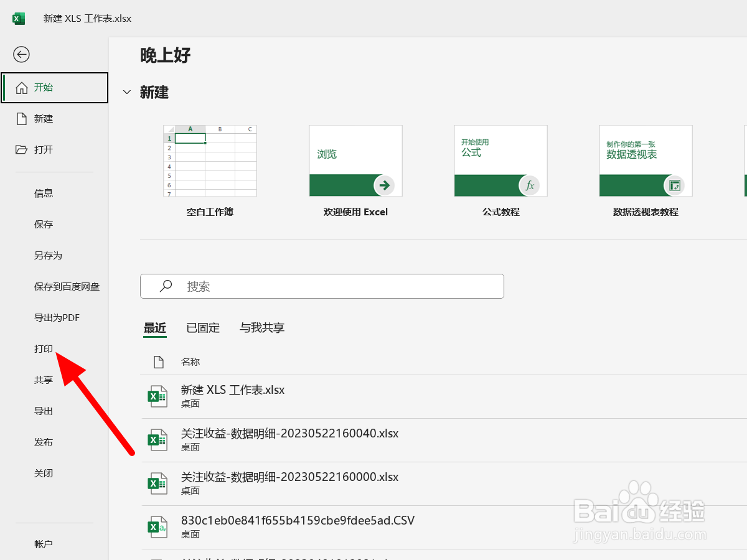747x560 pixels.
Task: Click the magnifier icon in search box
Action: pos(166,286)
